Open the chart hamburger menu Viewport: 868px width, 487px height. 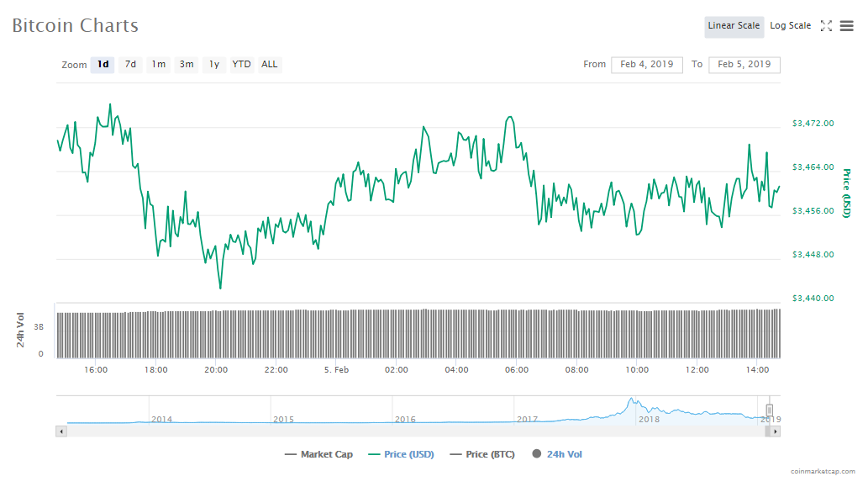846,26
